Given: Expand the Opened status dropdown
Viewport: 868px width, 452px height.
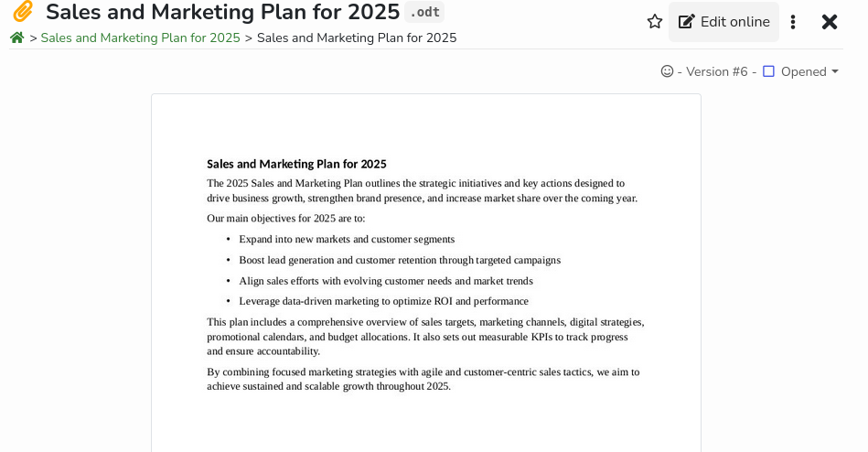Looking at the screenshot, I should click(809, 71).
